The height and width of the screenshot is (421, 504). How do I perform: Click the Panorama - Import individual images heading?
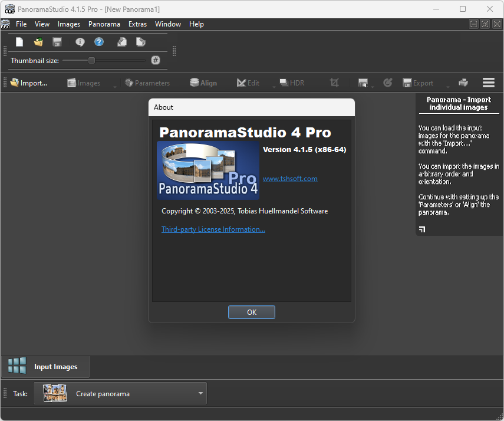coord(459,104)
